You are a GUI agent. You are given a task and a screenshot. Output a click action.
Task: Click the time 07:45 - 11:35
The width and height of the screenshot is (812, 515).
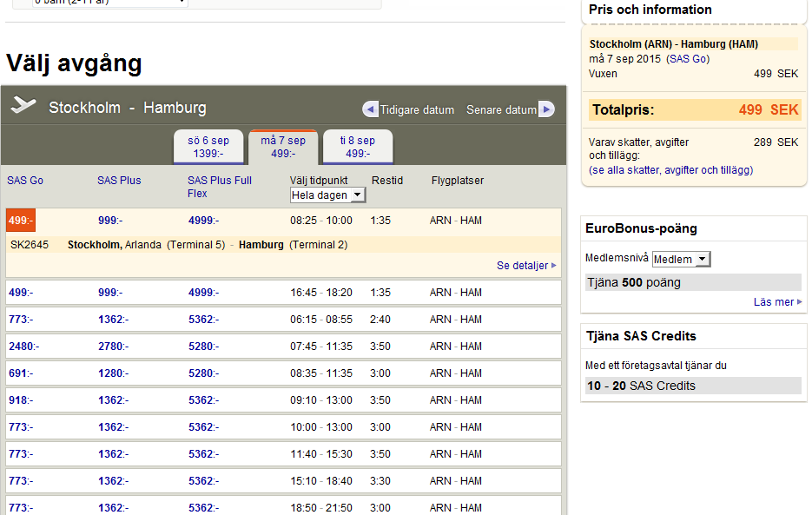(321, 347)
